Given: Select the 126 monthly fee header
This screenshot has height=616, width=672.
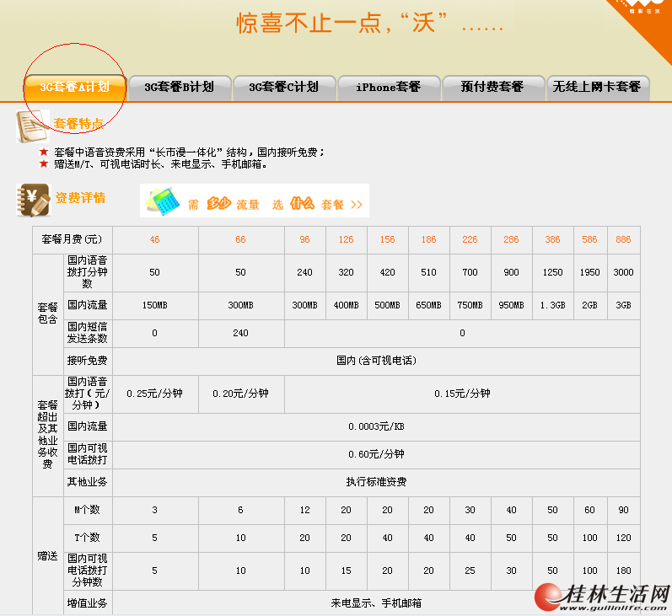Looking at the screenshot, I should 347,240.
